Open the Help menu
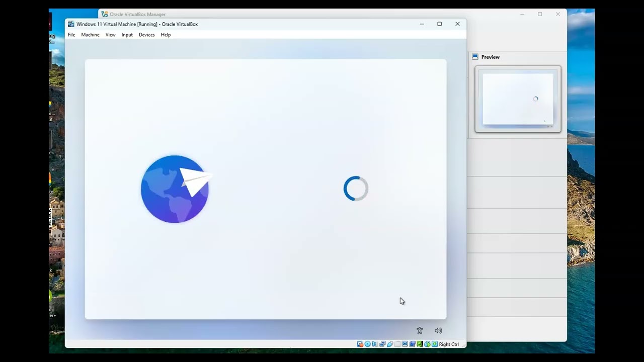Screen dimensions: 644x362 tap(166, 35)
